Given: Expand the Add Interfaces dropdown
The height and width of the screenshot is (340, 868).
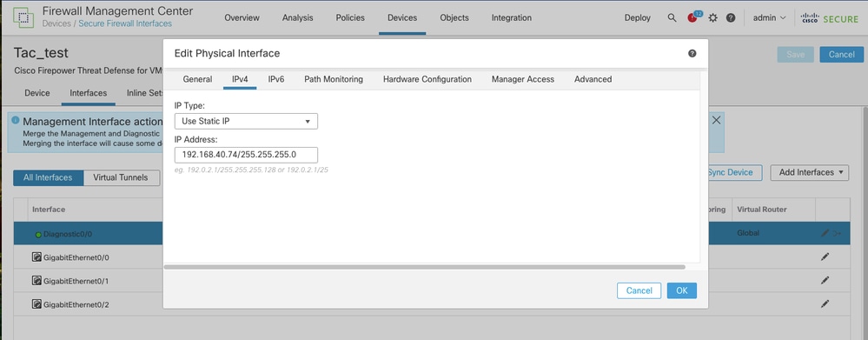Looking at the screenshot, I should 810,172.
